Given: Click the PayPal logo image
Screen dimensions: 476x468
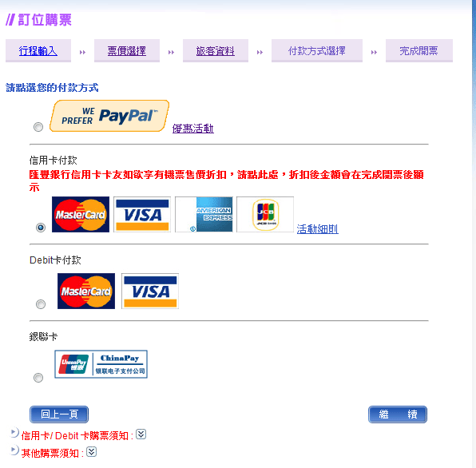Looking at the screenshot, I should pyautogui.click(x=109, y=116).
